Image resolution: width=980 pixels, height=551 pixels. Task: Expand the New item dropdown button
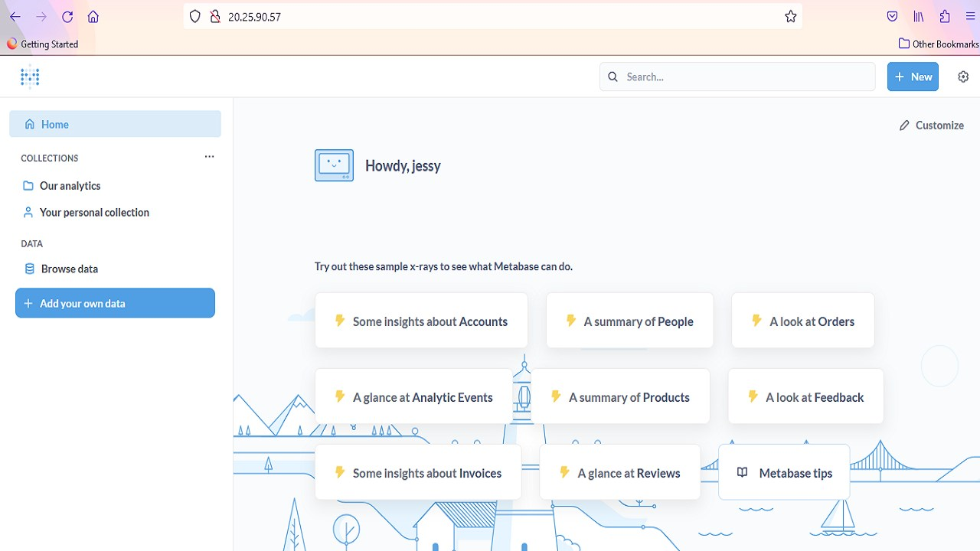pos(913,77)
